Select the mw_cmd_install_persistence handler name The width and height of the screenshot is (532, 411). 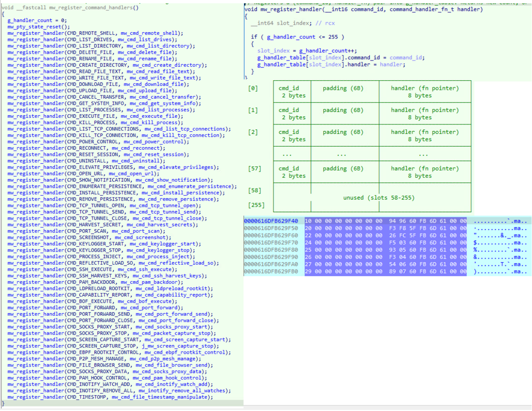pos(180,192)
